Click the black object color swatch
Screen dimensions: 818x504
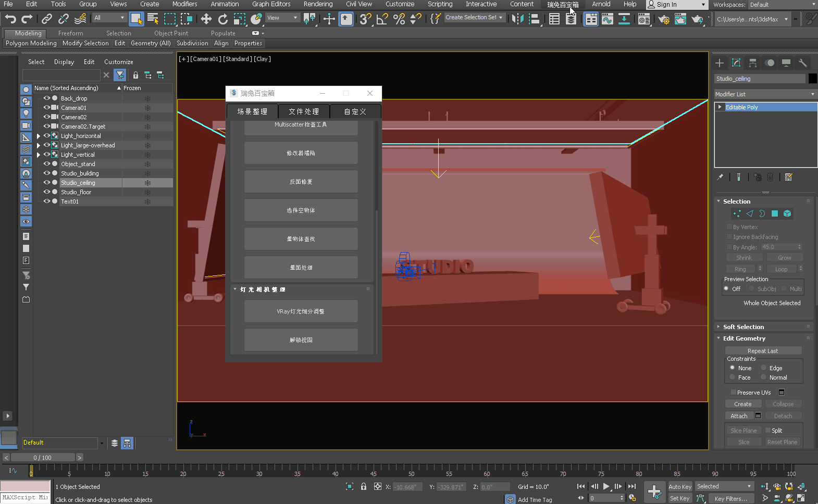click(812, 79)
